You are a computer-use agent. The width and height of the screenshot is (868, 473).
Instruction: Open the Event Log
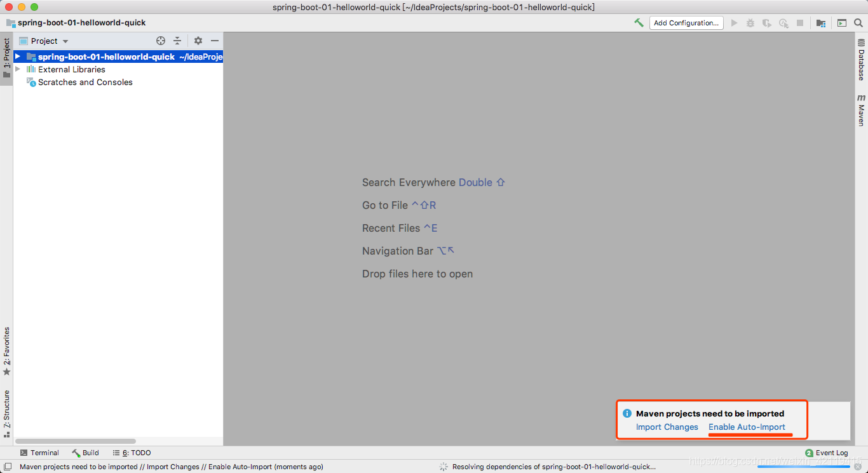point(827,453)
